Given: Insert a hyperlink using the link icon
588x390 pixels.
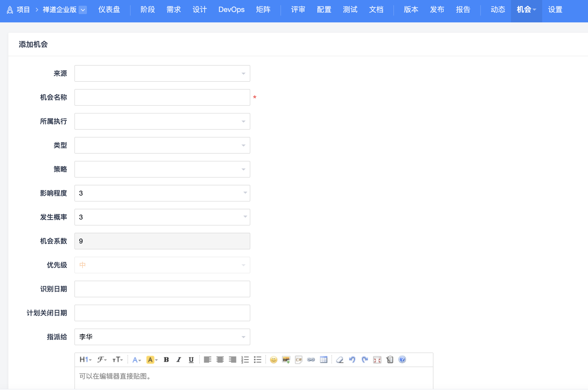Looking at the screenshot, I should coord(311,360).
